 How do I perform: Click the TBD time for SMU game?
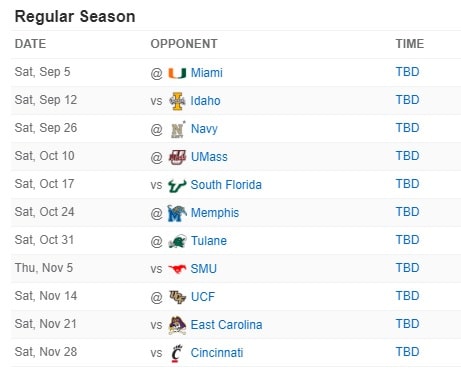pyautogui.click(x=407, y=268)
